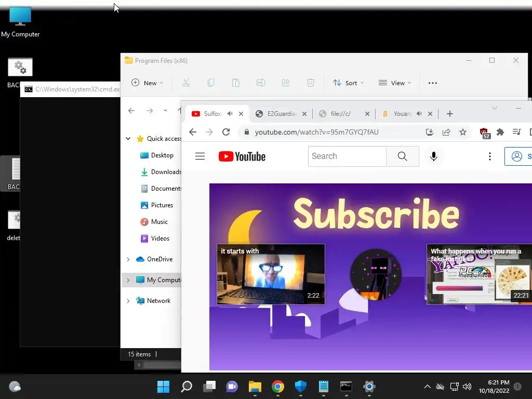Open the View dropdown in File Explorer
The height and width of the screenshot is (399, 532).
coord(395,83)
